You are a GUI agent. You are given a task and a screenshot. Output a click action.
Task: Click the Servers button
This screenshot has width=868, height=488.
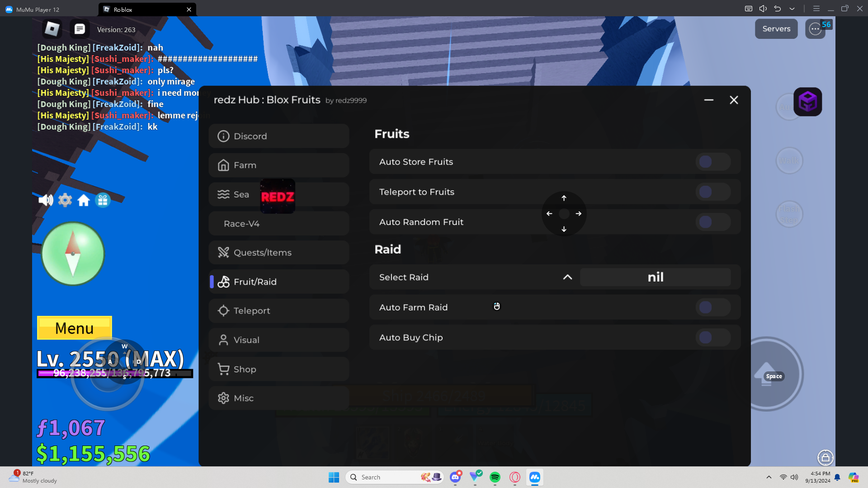776,29
